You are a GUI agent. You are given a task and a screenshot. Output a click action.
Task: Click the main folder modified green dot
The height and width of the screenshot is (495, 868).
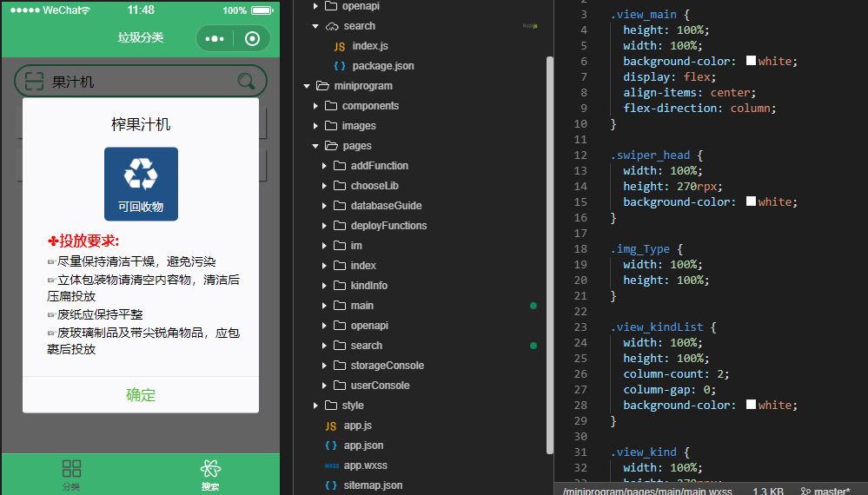point(533,306)
